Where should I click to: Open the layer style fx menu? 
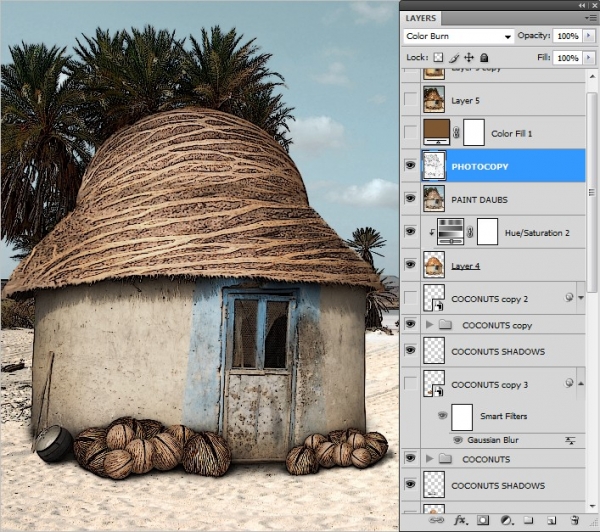pos(461,520)
